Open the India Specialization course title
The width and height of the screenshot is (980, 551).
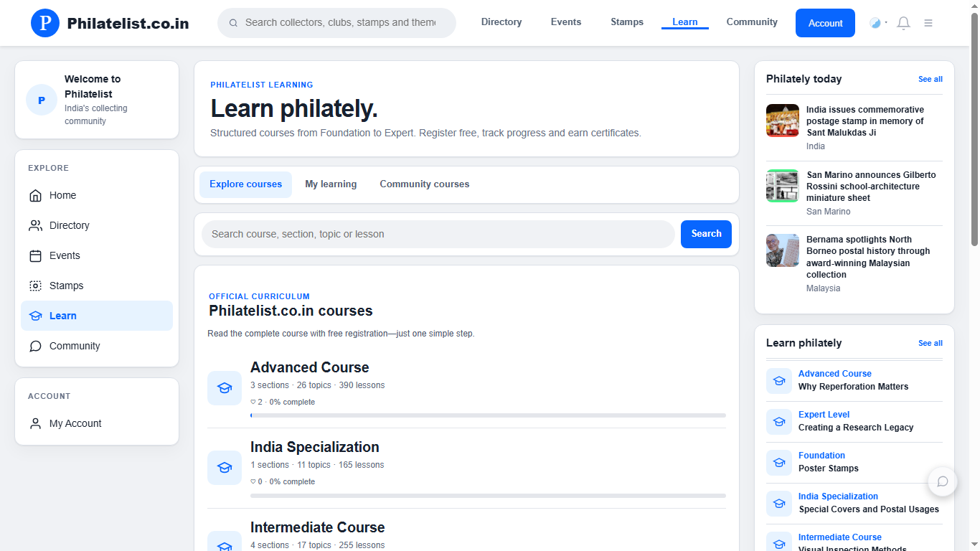tap(315, 447)
